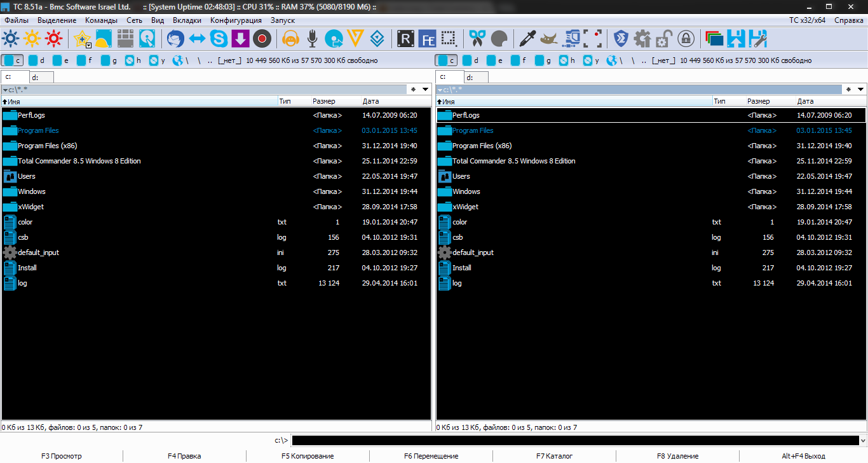Launch Skype from the toolbar

[219, 39]
